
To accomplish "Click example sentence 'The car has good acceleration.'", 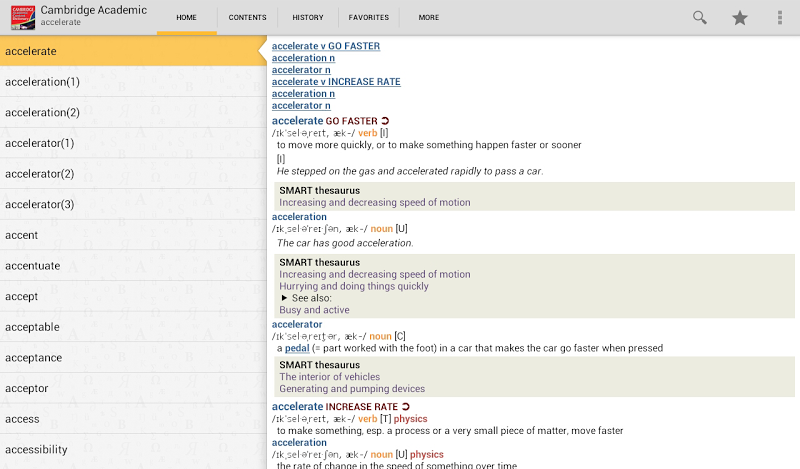I will [345, 243].
